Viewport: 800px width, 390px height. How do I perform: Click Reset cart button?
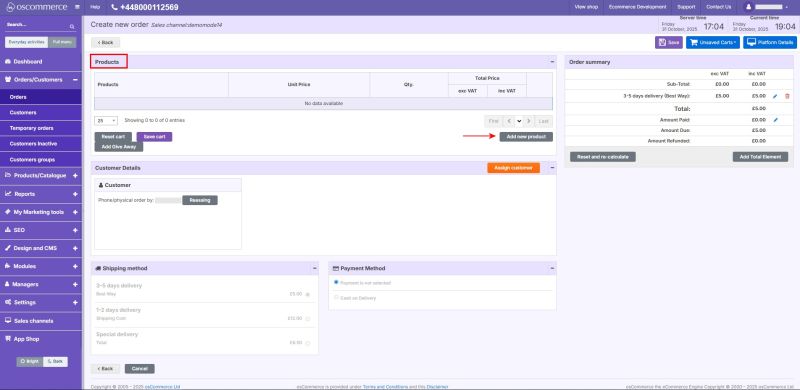pos(113,137)
